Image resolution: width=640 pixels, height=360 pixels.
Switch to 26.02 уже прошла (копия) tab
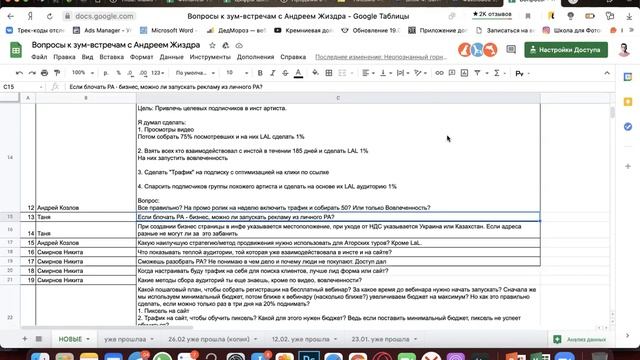coord(209,339)
